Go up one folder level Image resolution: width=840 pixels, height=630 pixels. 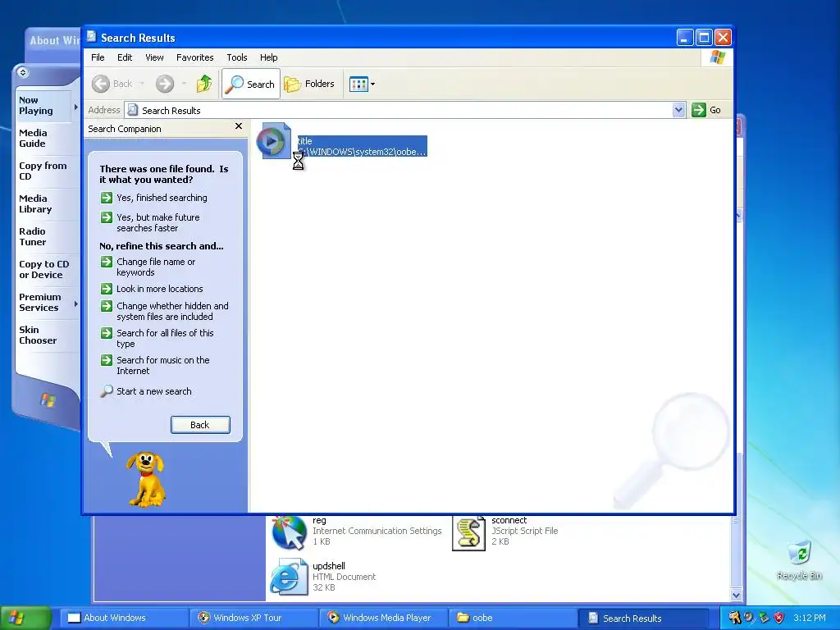click(x=204, y=84)
